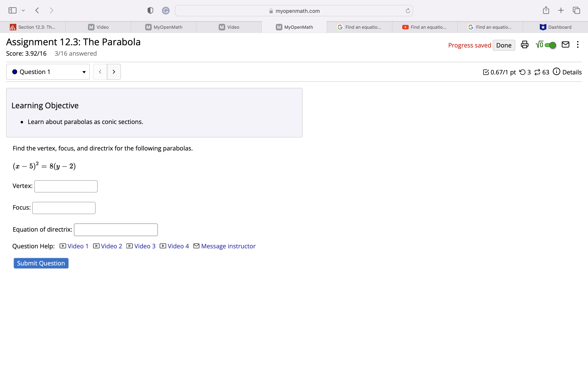Click the page reload icon
The height and width of the screenshot is (367, 588).
408,11
